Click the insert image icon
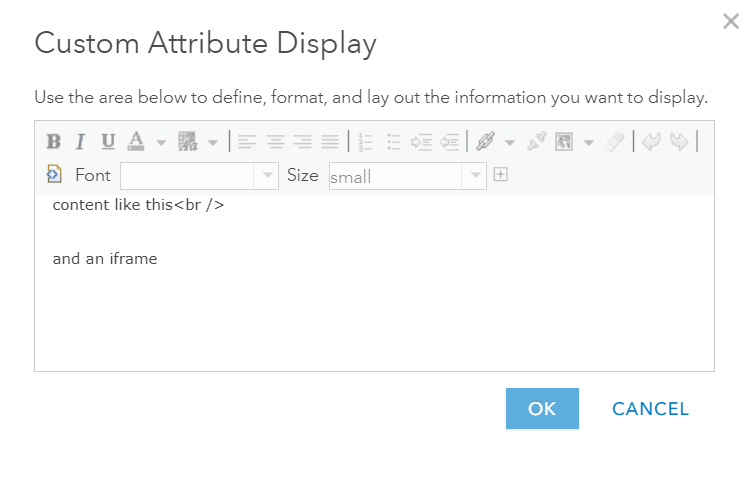 [564, 142]
